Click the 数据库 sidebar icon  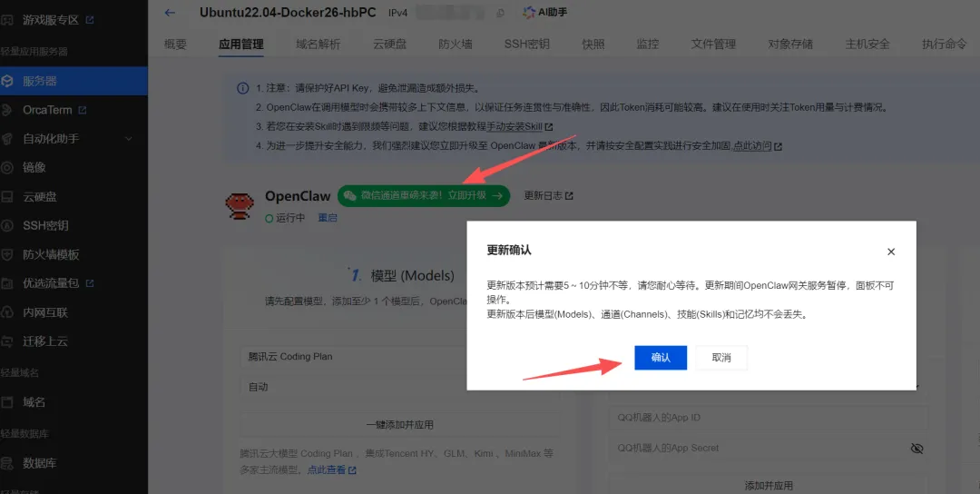point(7,463)
